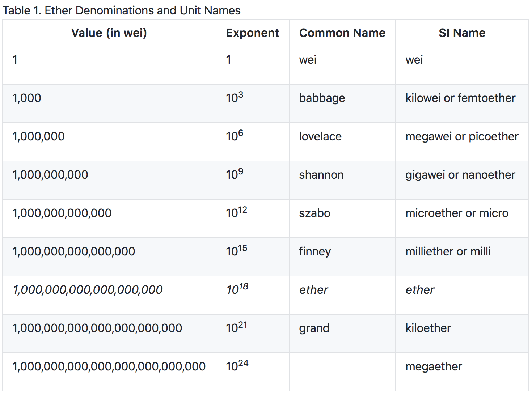Viewport: 532px width, 395px height.
Task: Click the 'grand' common name
Action: (314, 328)
